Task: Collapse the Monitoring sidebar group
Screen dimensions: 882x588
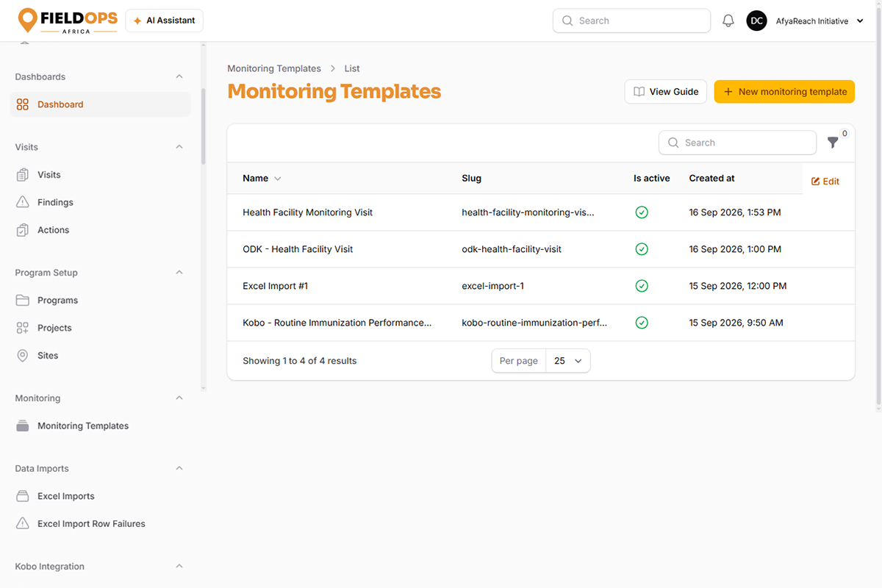Action: coord(179,398)
